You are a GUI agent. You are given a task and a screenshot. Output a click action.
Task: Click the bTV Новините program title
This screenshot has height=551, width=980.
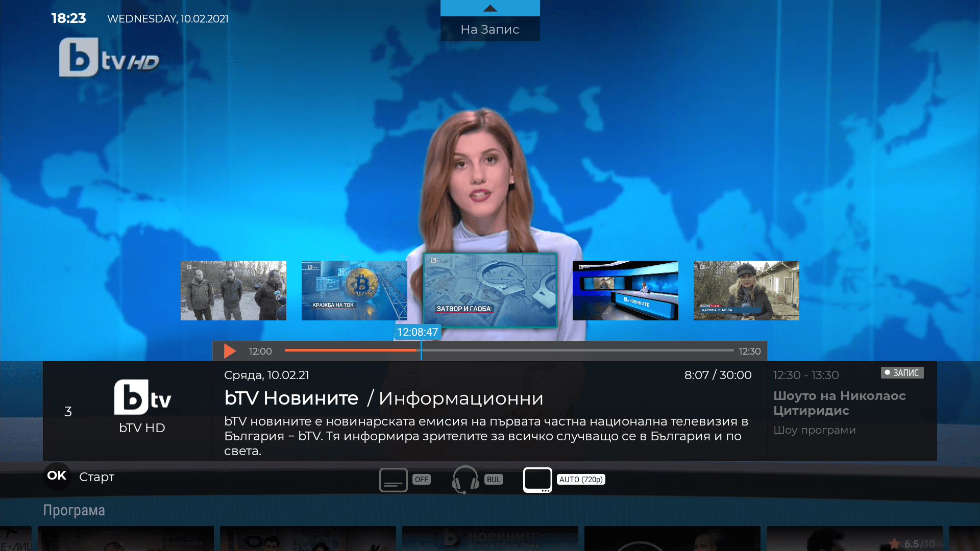pos(291,398)
